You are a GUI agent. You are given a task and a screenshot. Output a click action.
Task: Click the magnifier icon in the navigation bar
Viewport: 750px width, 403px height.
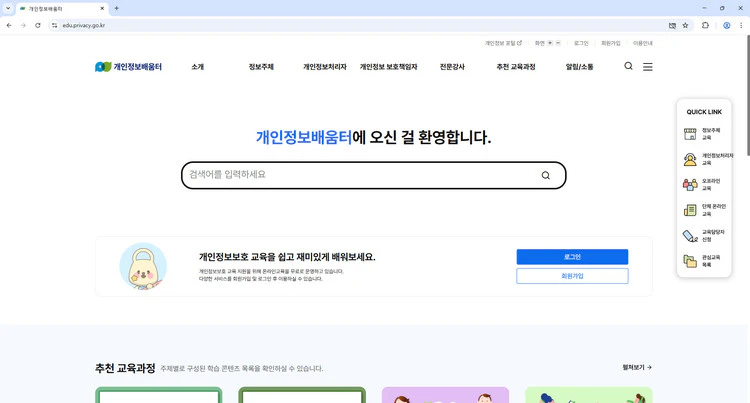[x=628, y=67]
